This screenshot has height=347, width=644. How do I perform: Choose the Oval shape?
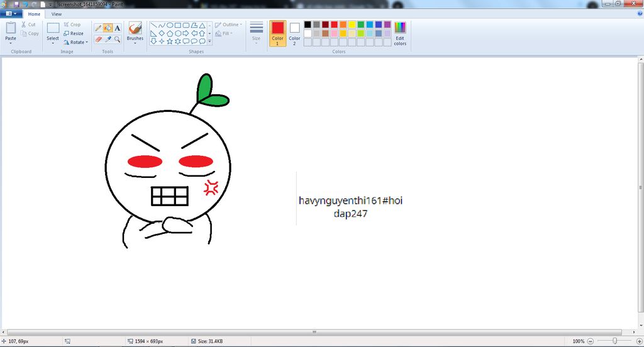pos(170,26)
